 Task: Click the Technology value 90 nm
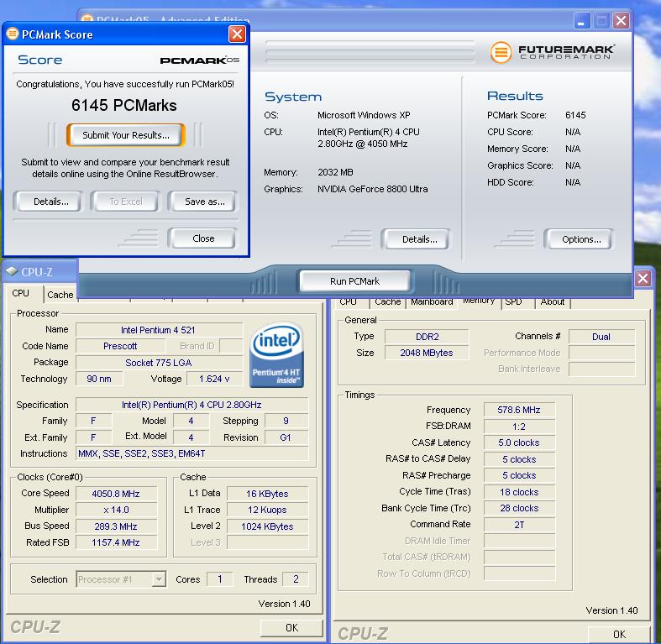coord(99,379)
